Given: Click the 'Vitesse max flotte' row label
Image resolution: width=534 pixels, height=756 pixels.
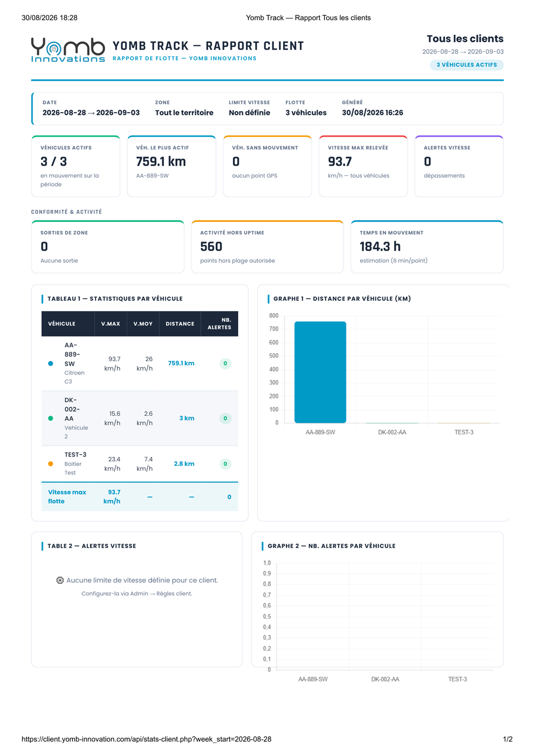Looking at the screenshot, I should coord(67,497).
